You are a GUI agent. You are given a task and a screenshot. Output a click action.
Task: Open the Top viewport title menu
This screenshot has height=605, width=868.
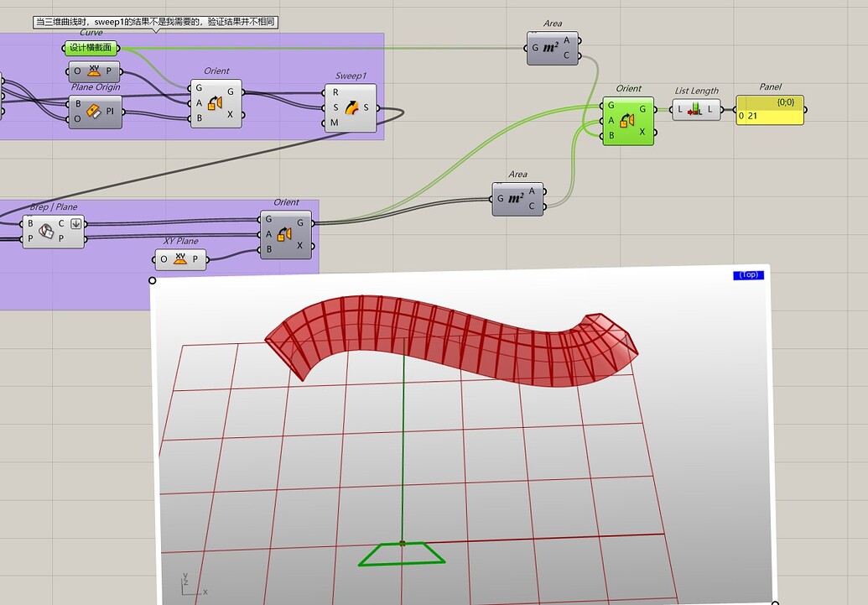tap(747, 274)
